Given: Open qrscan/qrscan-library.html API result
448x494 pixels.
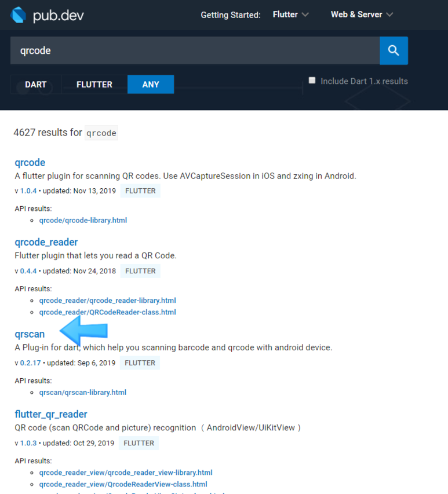Looking at the screenshot, I should pyautogui.click(x=83, y=392).
